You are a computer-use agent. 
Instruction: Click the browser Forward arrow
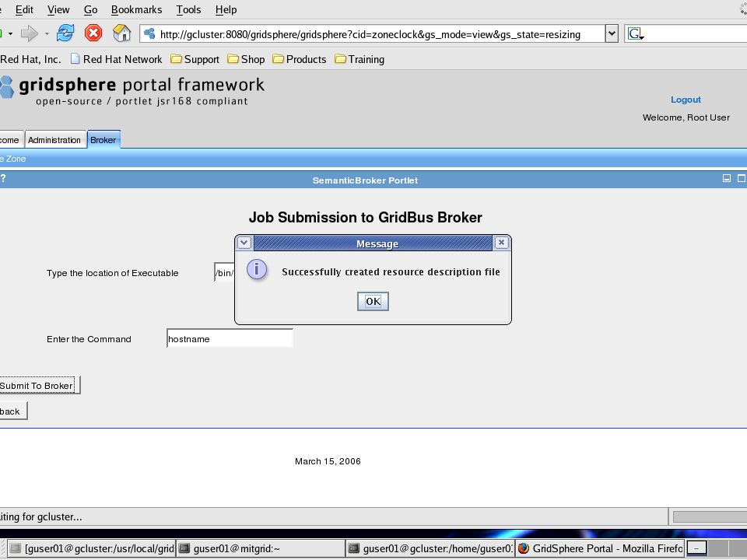coord(30,33)
